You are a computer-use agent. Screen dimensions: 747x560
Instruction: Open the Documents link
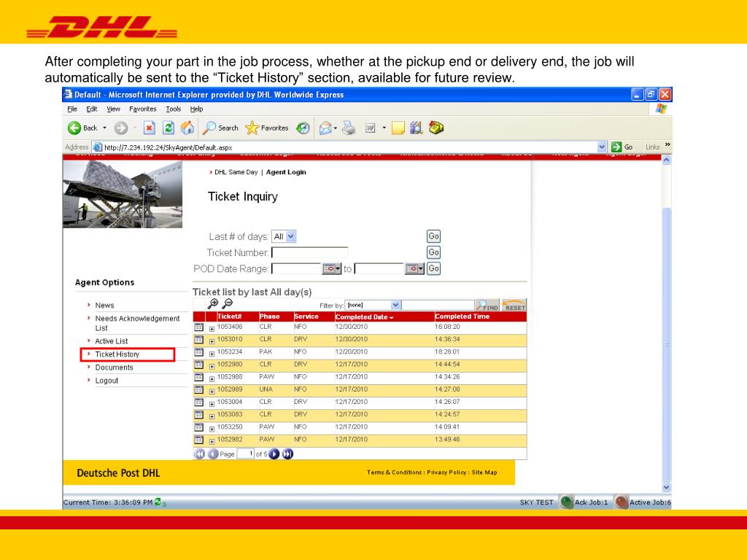point(114,367)
